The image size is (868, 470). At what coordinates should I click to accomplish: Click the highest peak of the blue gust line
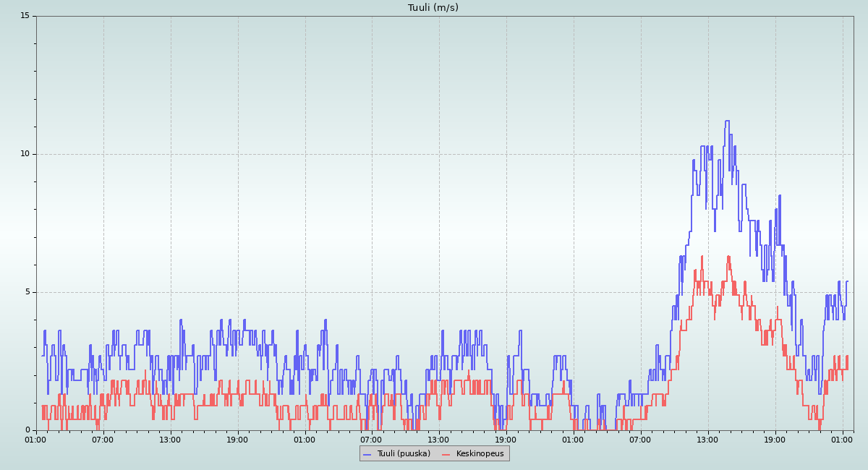tap(727, 121)
